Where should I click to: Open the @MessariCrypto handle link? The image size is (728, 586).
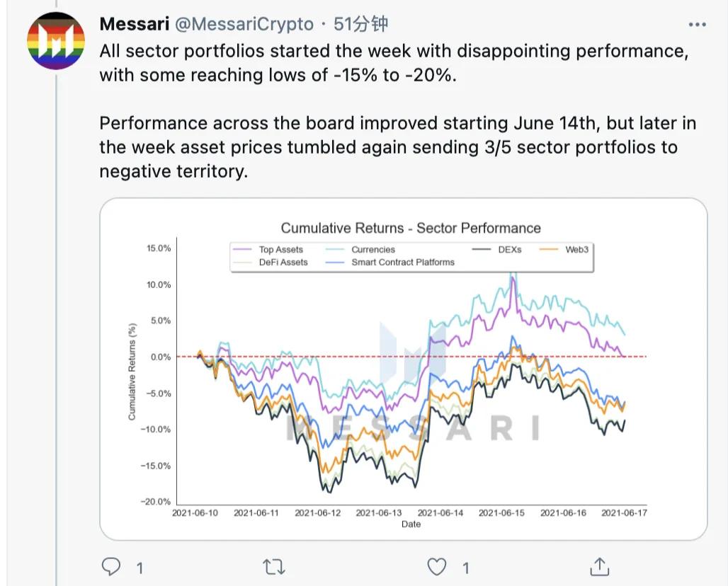click(244, 24)
